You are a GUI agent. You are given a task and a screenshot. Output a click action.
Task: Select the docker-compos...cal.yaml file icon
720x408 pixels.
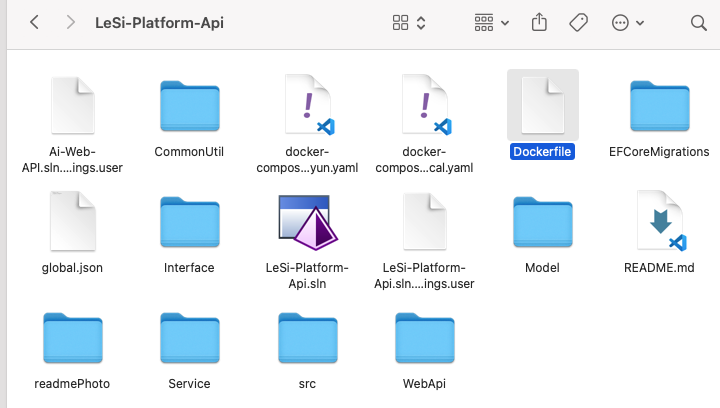pyautogui.click(x=427, y=105)
